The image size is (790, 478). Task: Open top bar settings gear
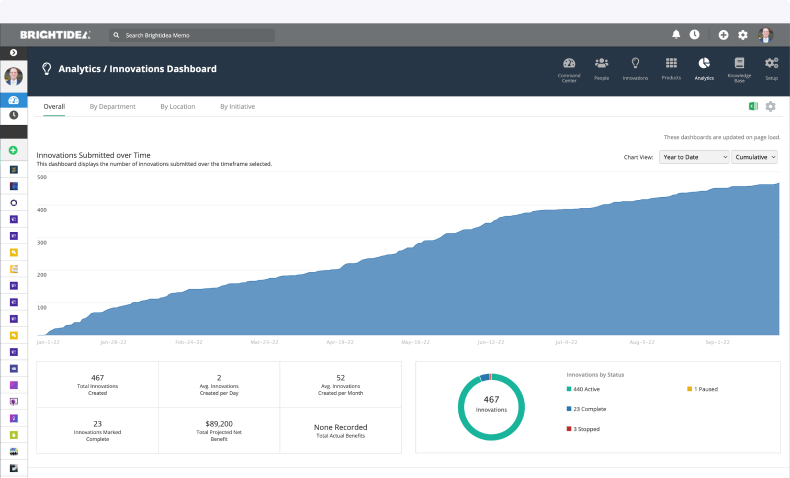click(x=743, y=35)
